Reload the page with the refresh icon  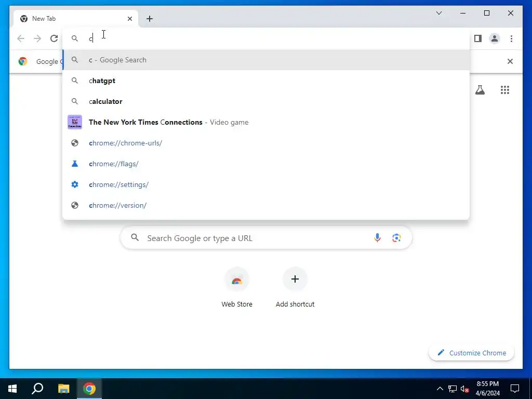54,38
